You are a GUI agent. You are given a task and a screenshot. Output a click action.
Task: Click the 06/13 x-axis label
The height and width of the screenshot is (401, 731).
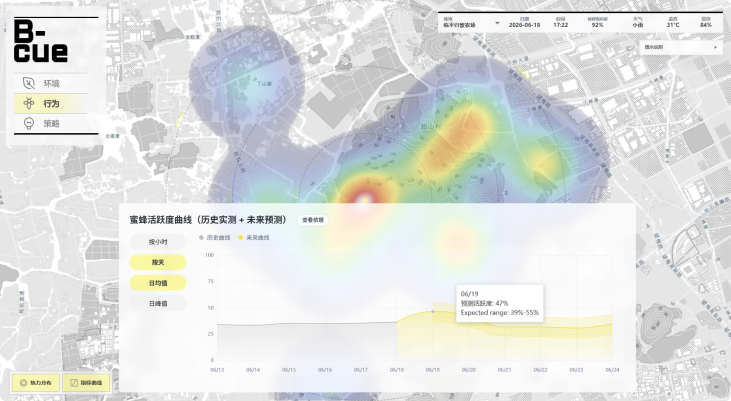coord(217,370)
